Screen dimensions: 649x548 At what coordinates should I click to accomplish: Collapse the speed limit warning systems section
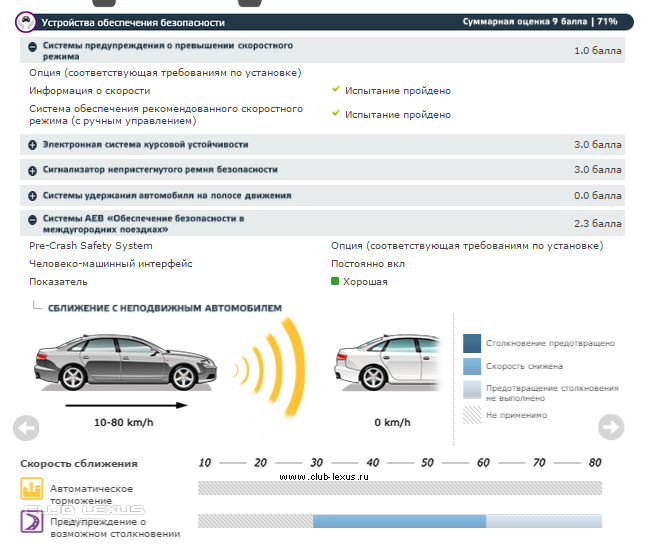(33, 47)
